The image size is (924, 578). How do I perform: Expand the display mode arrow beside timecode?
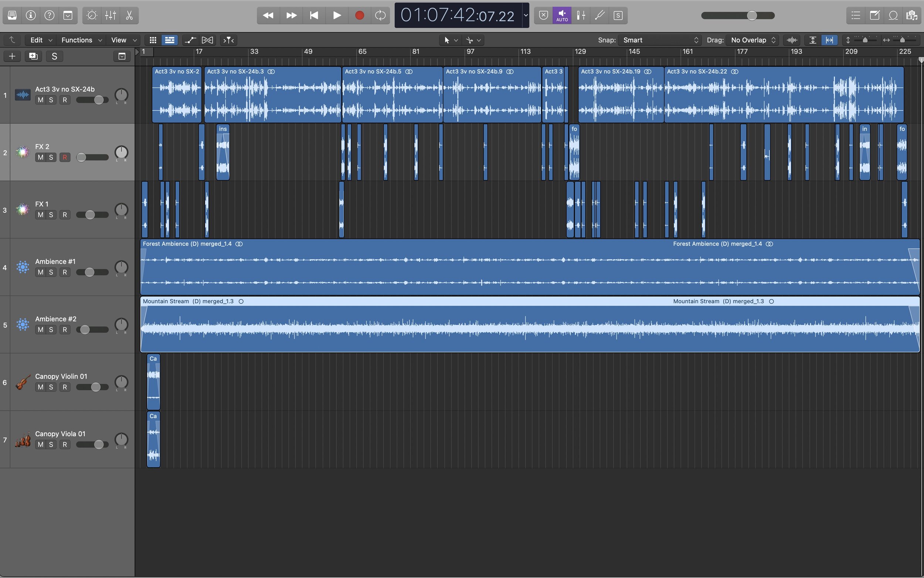coord(526,15)
